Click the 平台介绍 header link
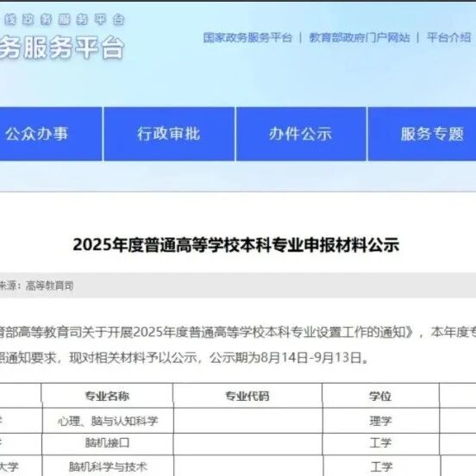This screenshot has height=476, width=476. coord(449,38)
